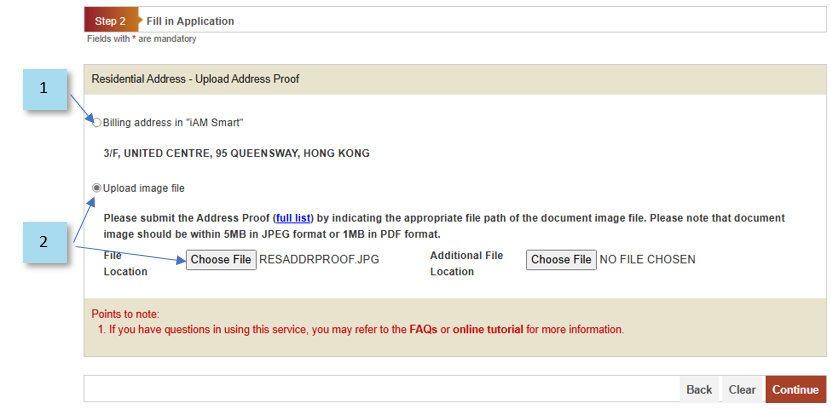Click the 95 Queensway address text
Image resolution: width=831 pixels, height=409 pixels.
pyautogui.click(x=236, y=154)
